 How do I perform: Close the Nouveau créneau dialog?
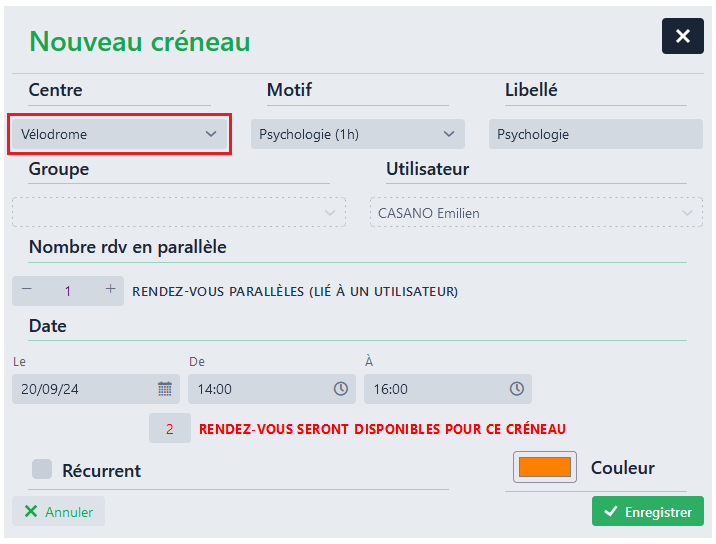(682, 36)
